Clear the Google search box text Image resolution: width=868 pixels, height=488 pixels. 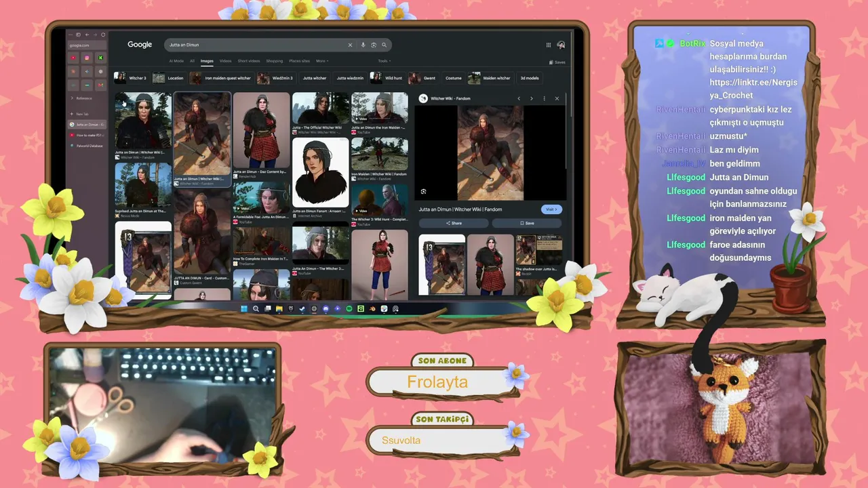[x=350, y=45]
